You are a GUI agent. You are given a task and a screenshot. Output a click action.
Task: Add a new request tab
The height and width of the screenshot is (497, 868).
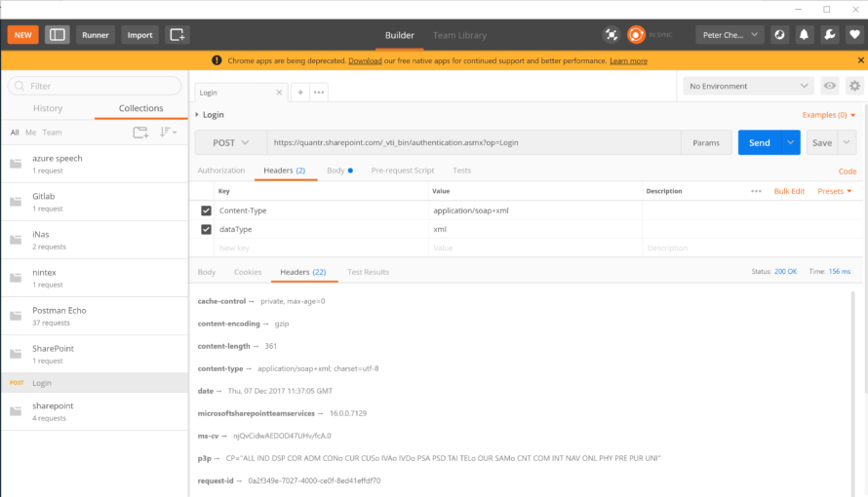(300, 93)
